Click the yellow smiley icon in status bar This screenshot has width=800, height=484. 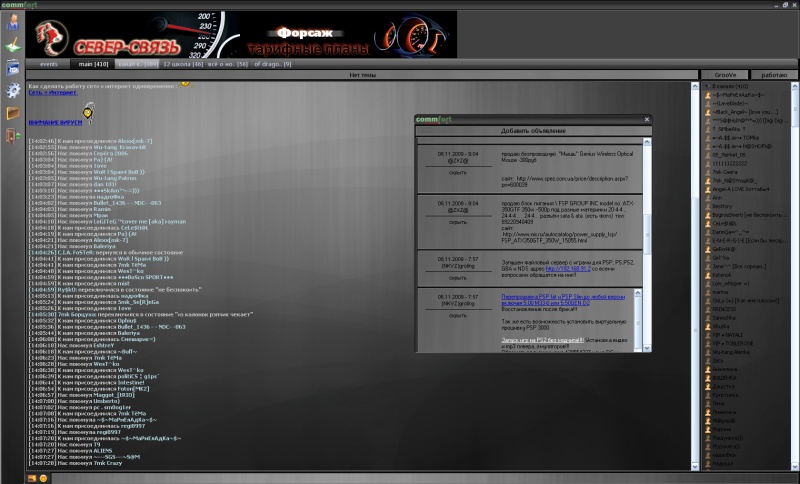coord(43,477)
